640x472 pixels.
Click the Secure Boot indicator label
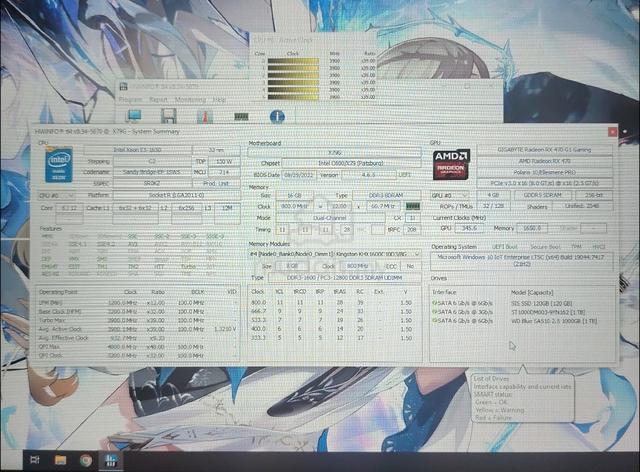(x=545, y=247)
